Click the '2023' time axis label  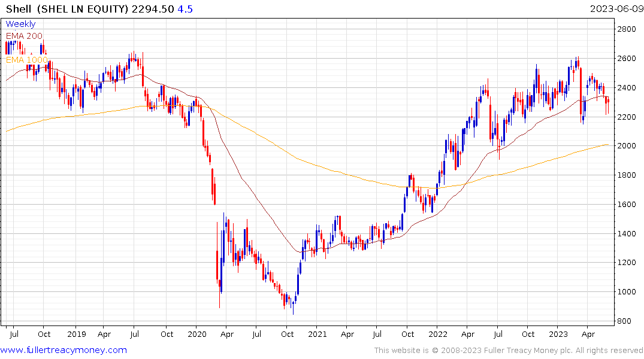558,334
